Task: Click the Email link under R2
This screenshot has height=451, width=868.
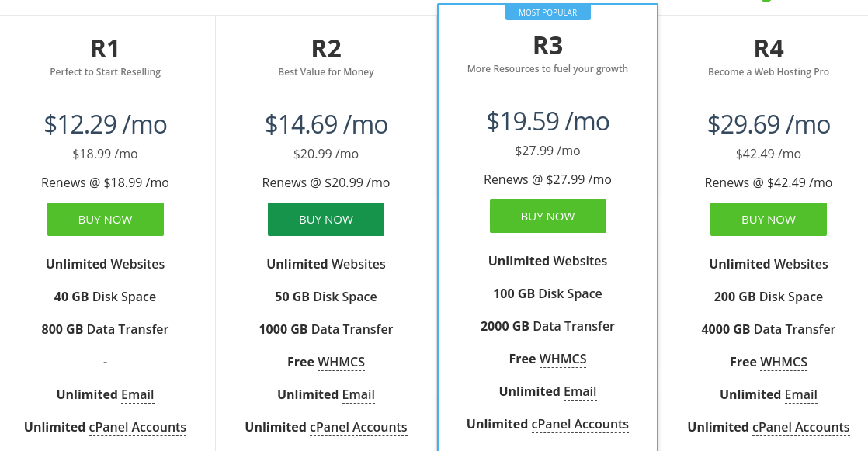Action: click(x=359, y=394)
